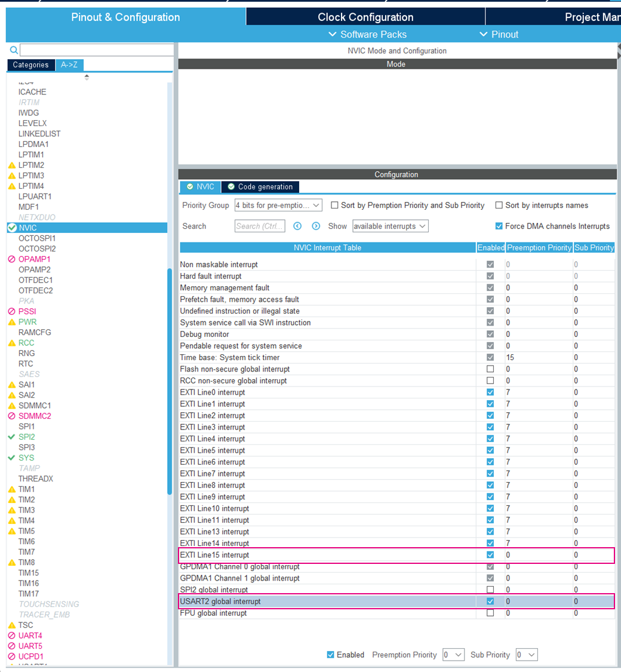This screenshot has width=621, height=672.
Task: Switch to Clock Configuration tab
Action: (365, 17)
